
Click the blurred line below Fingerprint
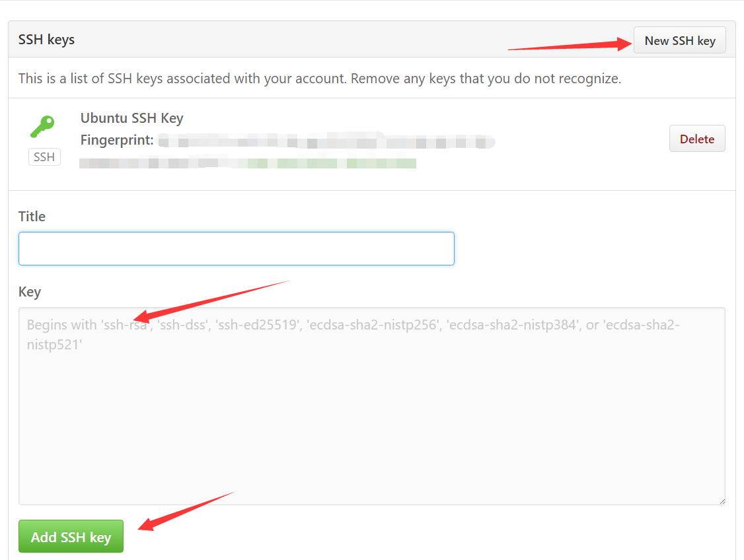click(248, 163)
